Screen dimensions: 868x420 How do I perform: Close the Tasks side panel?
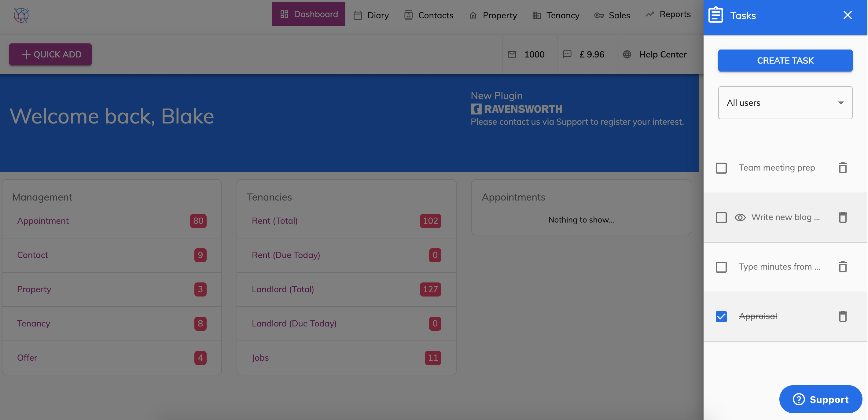click(x=848, y=15)
